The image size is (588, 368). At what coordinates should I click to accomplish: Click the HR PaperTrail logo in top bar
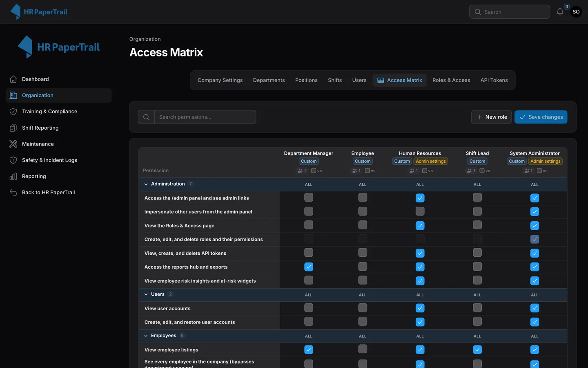[x=39, y=12]
